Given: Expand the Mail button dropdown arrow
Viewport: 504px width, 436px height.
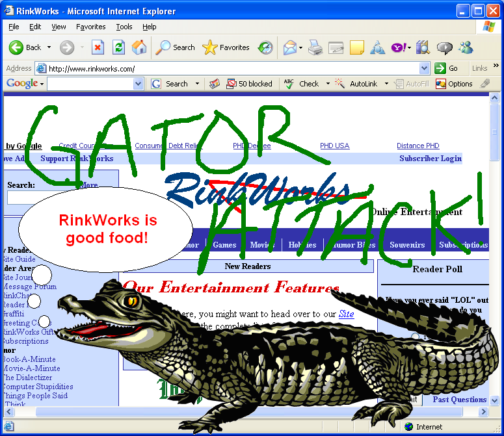Looking at the screenshot, I should (x=301, y=48).
